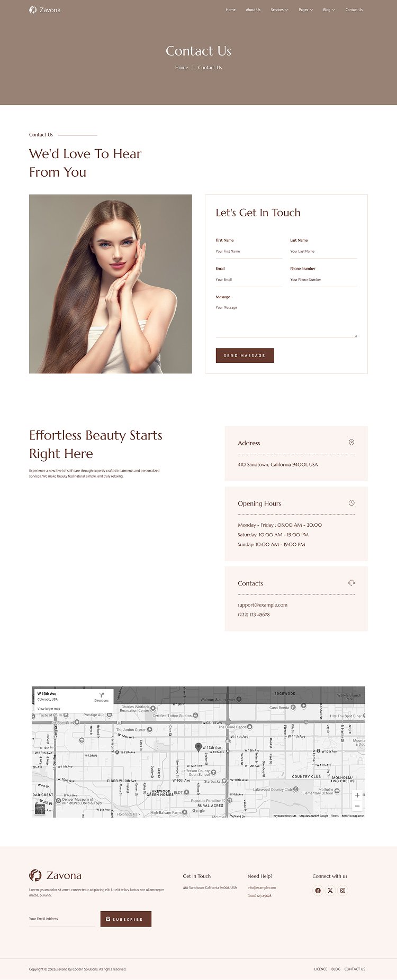Click the map Directions icon
Screen dimensions: 397x980
click(x=102, y=695)
